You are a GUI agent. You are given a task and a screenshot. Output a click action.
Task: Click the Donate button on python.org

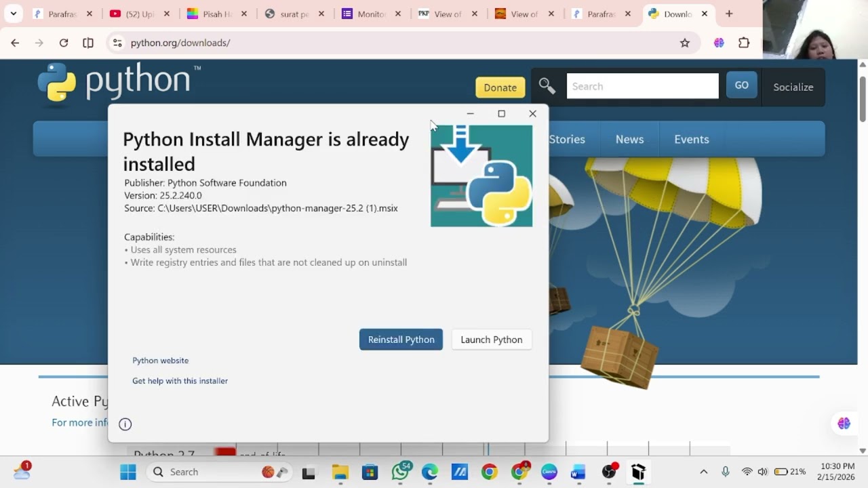click(500, 87)
